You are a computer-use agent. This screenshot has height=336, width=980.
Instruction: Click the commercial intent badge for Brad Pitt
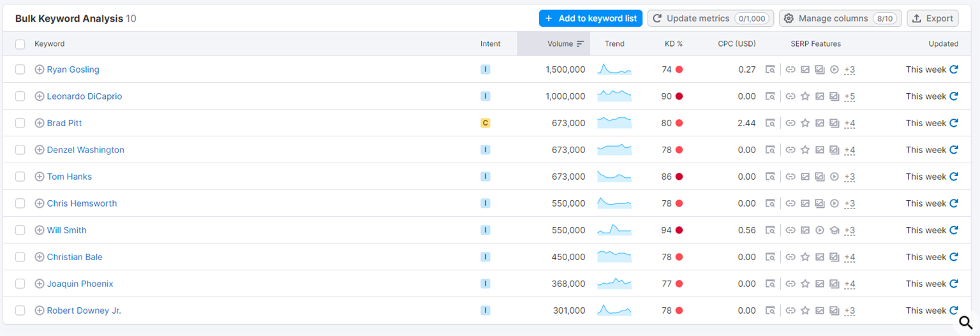485,123
